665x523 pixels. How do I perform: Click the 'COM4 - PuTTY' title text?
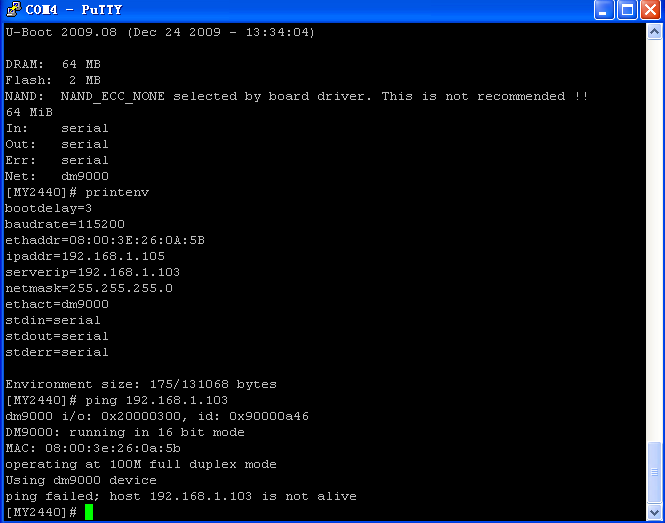[74, 10]
